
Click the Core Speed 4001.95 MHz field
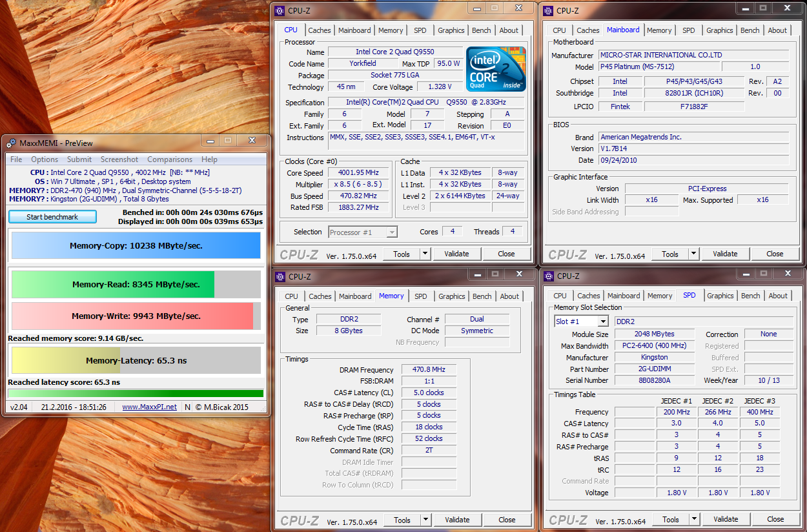[360, 173]
